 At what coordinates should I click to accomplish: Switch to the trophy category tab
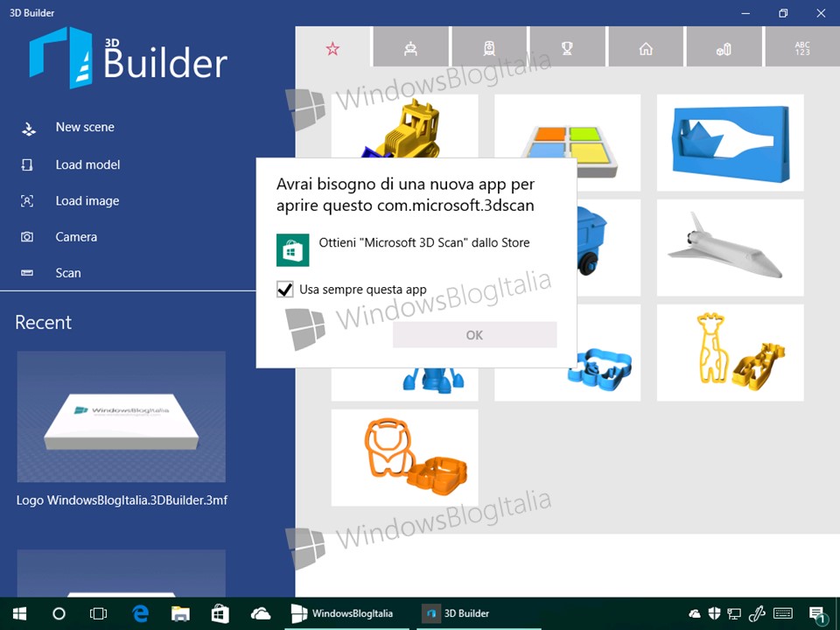click(567, 49)
